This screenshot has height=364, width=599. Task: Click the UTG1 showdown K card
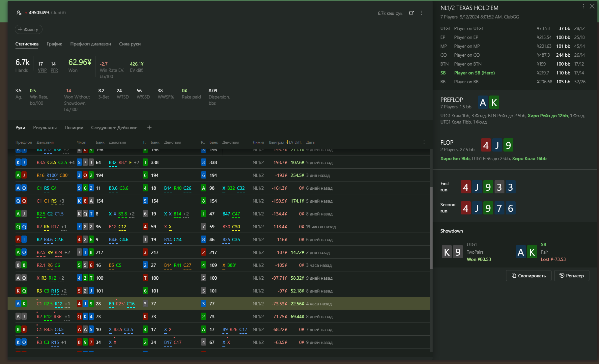(447, 252)
